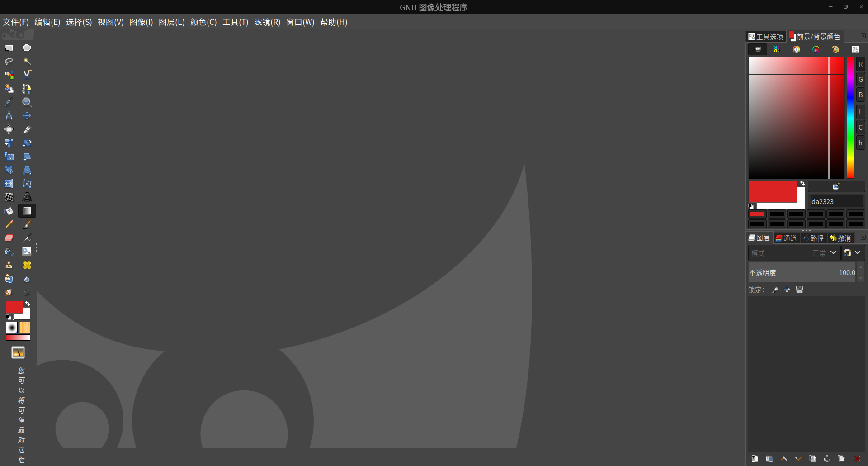Increase layer opacity with up arrow
This screenshot has height=466, width=868.
[x=861, y=268]
